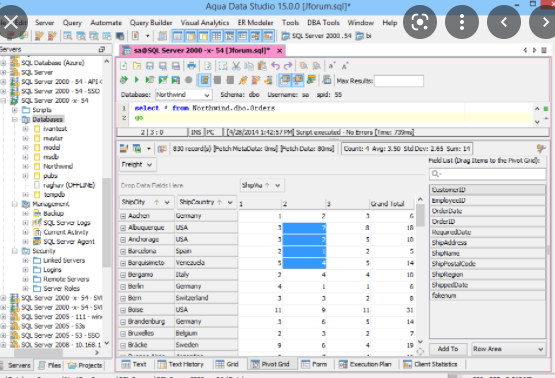The width and height of the screenshot is (555, 378).
Task: Switch to the Files panel tab
Action: (x=50, y=365)
